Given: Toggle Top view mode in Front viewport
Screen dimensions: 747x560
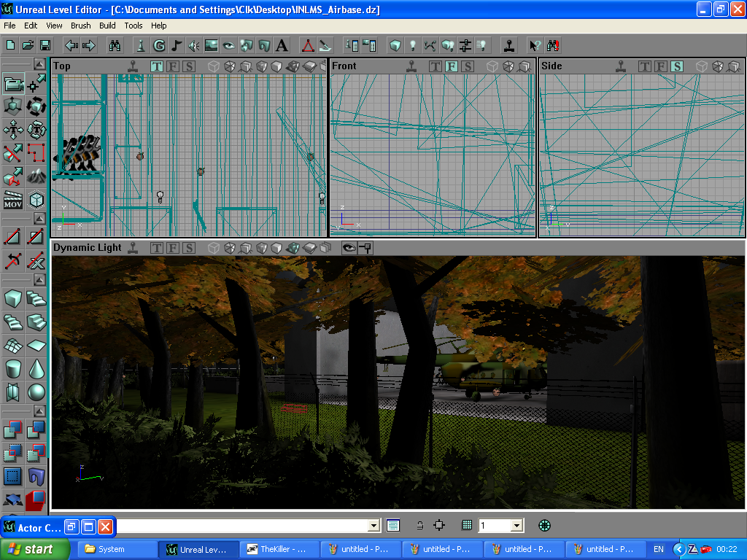Looking at the screenshot, I should (x=436, y=66).
